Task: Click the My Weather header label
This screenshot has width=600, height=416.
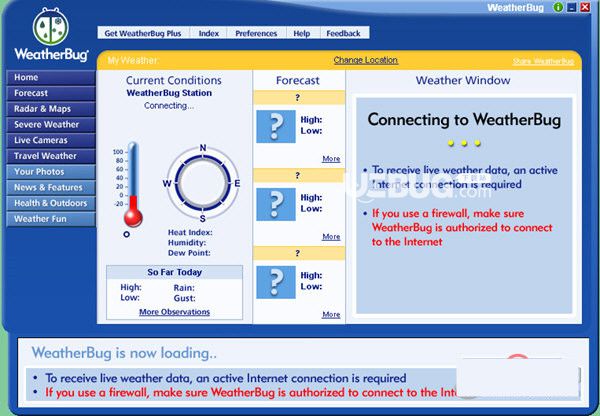Action: (133, 60)
